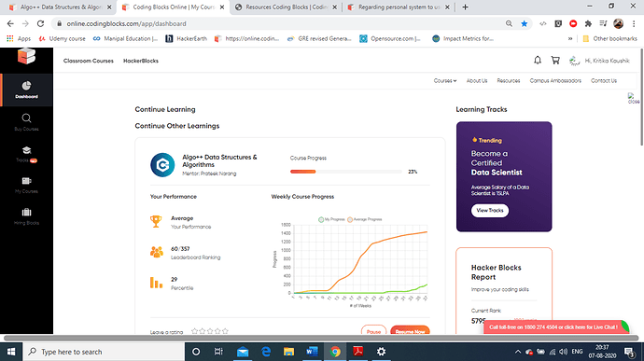Rate the course with first star
The height and width of the screenshot is (361, 644).
[x=195, y=331]
